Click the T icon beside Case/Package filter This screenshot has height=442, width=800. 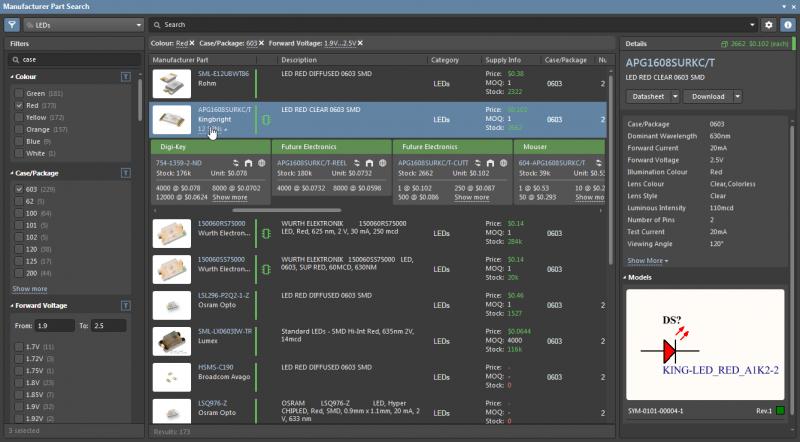tap(126, 173)
